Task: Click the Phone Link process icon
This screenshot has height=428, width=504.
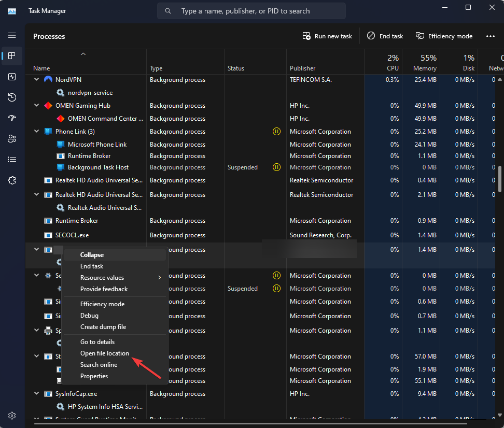Action: [48, 132]
